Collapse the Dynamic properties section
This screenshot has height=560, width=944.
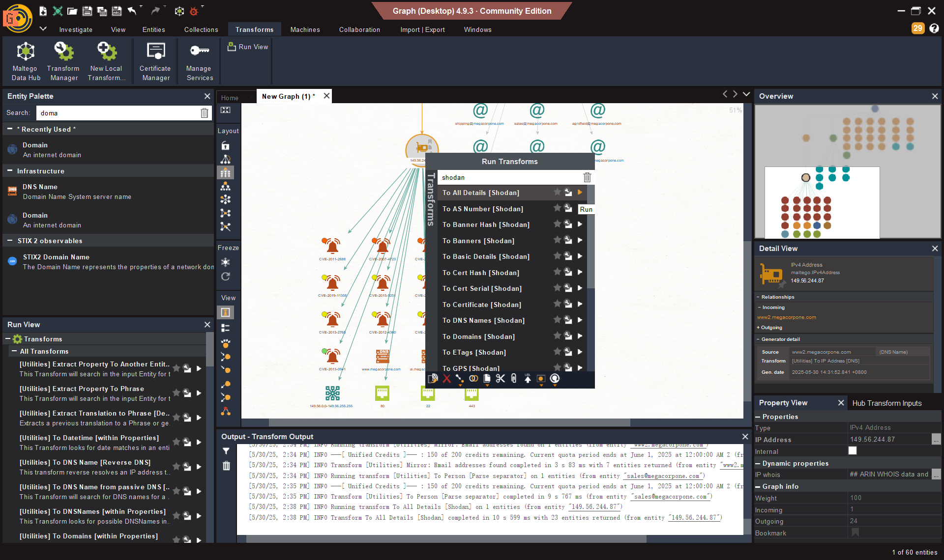(x=758, y=463)
